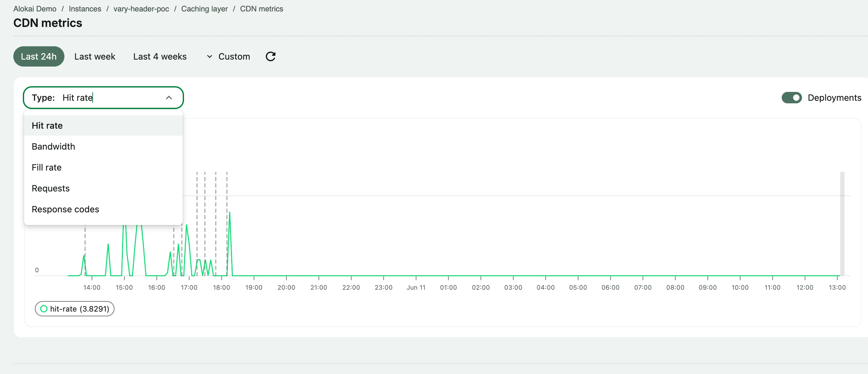
Task: Open the Instances breadcrumb page
Action: point(85,9)
